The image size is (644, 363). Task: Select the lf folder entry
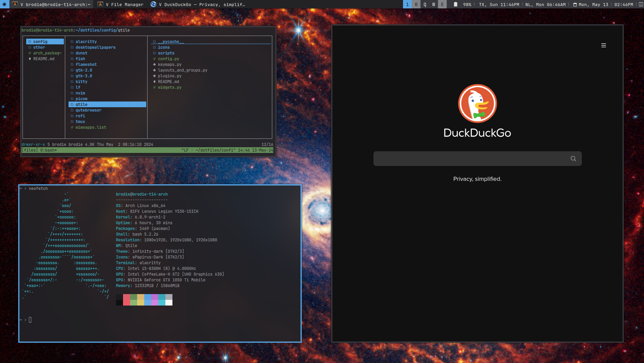78,87
